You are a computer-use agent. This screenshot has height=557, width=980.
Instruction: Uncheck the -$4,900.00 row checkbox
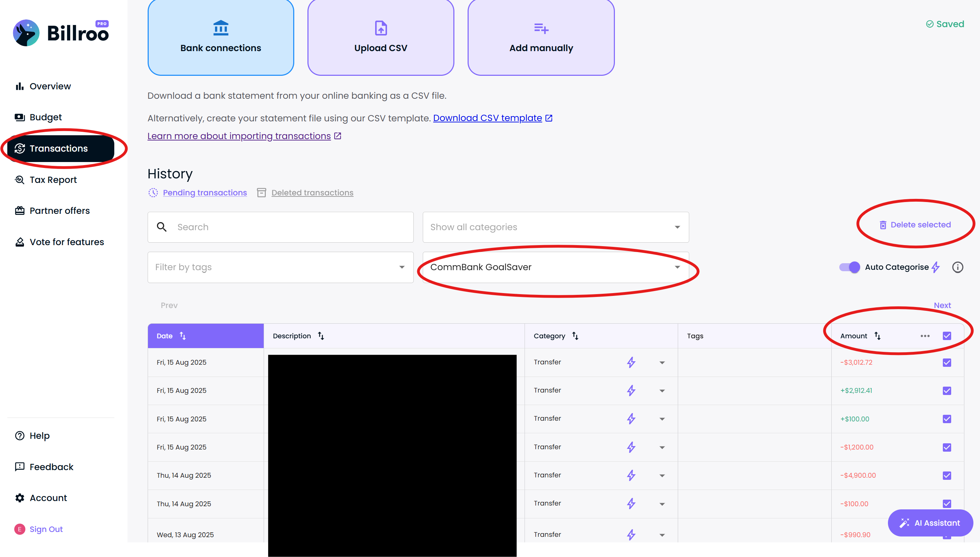coord(947,476)
